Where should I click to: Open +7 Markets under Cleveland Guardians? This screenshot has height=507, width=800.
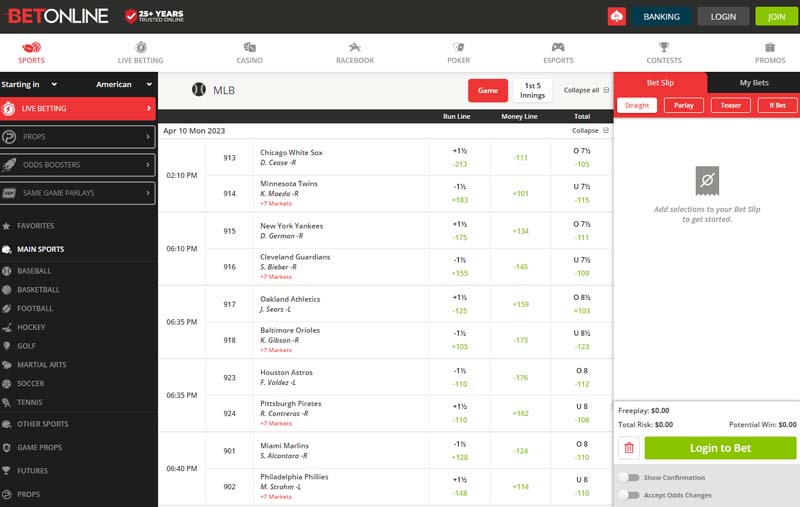[276, 277]
